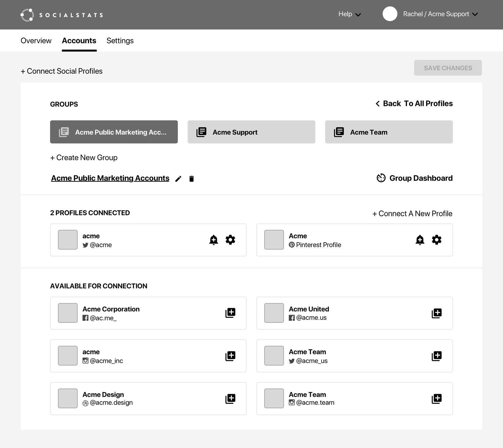503x448 pixels.
Task: Open settings gear for @acme Twitter profile
Action: (x=230, y=240)
